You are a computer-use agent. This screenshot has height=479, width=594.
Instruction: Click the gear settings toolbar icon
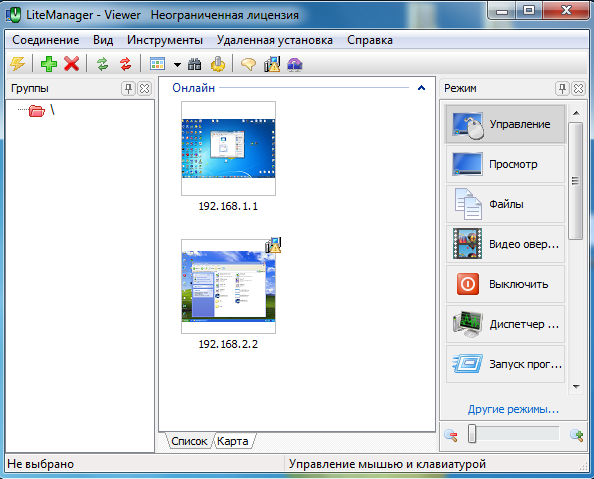(x=217, y=64)
